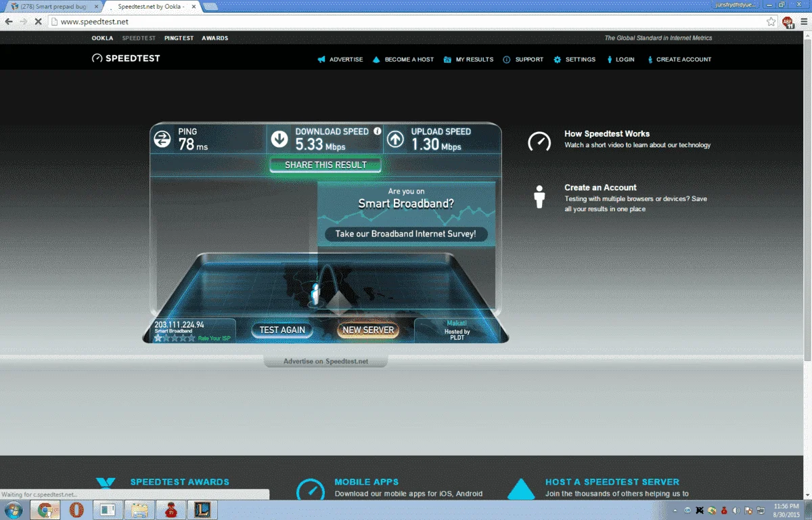Image resolution: width=812 pixels, height=520 pixels.
Task: Rate ISP with the fifth star
Action: tap(191, 337)
